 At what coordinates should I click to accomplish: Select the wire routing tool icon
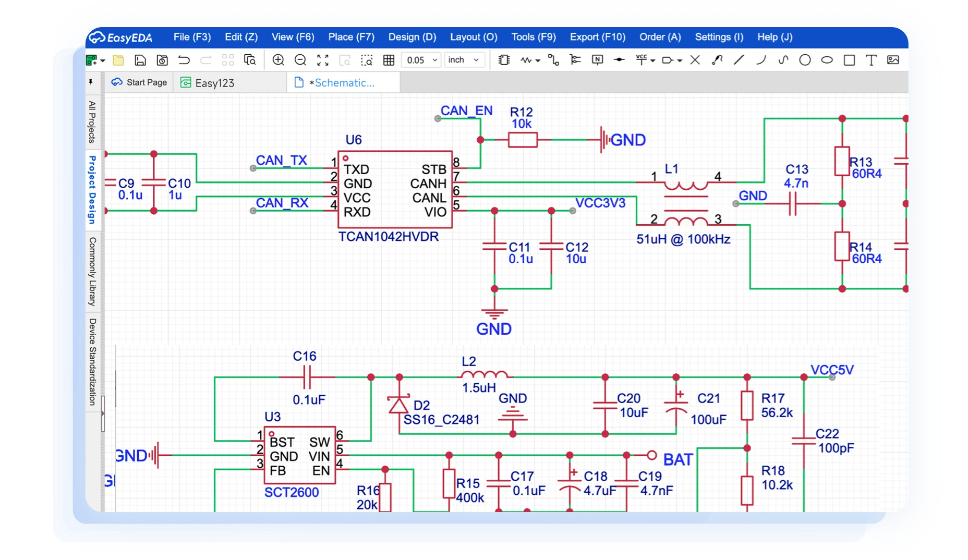tap(553, 60)
